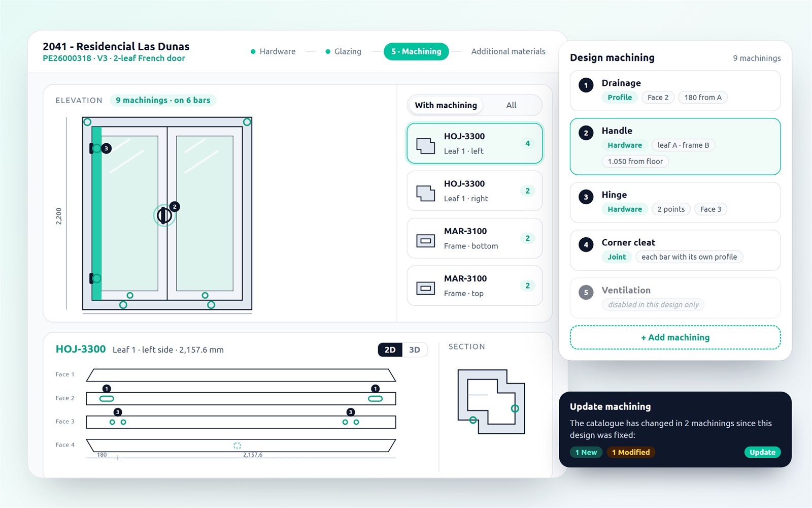Open the Additional materials step
This screenshot has width=812, height=508.
508,51
